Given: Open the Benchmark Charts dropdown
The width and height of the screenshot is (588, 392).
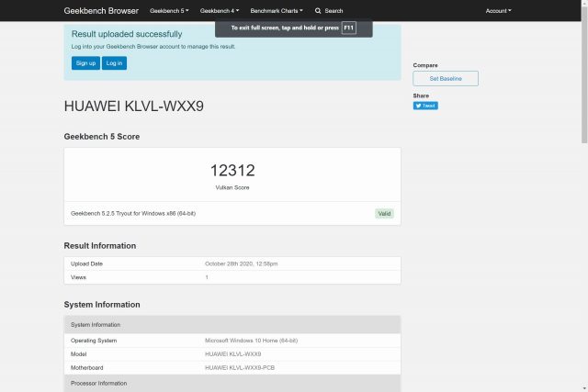Looking at the screenshot, I should click(277, 11).
